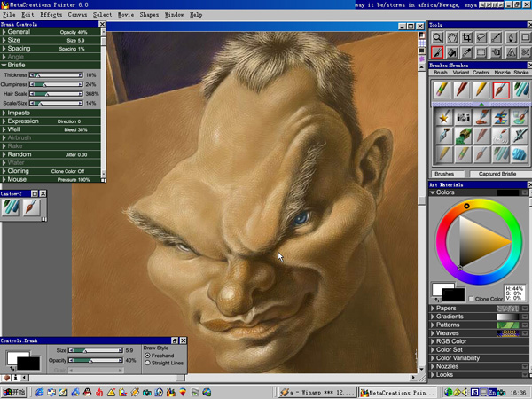Expand the Impasto section
The width and height of the screenshot is (532, 399).
point(4,113)
